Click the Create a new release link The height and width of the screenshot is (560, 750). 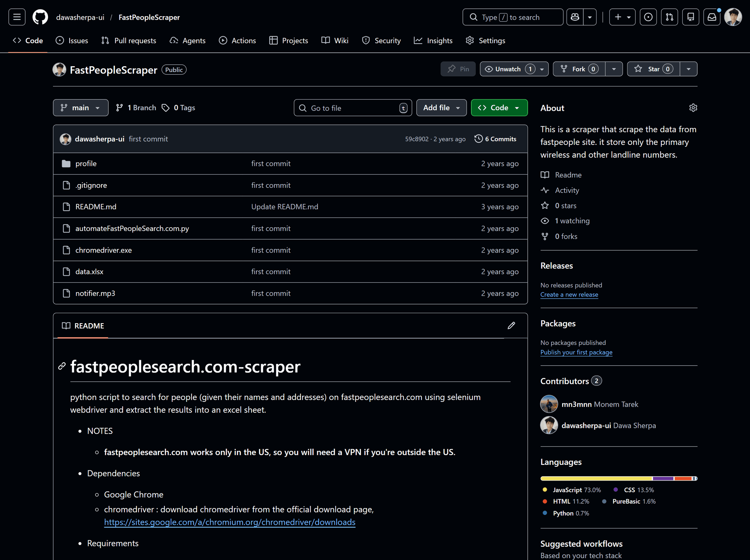coord(569,295)
